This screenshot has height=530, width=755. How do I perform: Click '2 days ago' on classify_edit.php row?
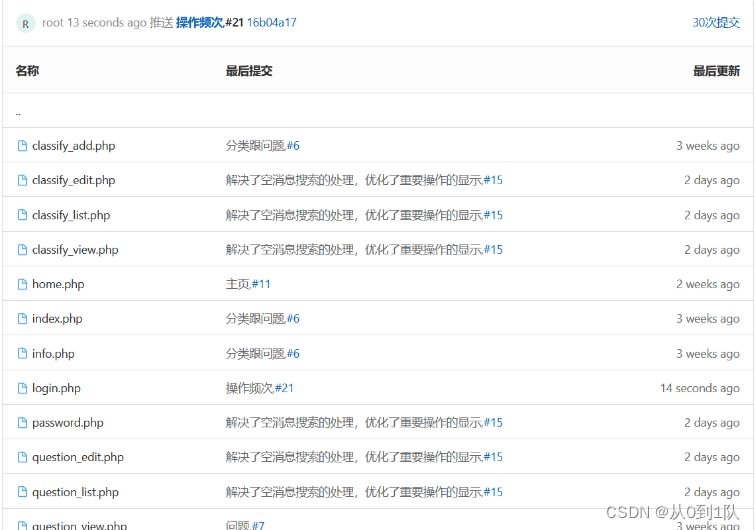712,180
